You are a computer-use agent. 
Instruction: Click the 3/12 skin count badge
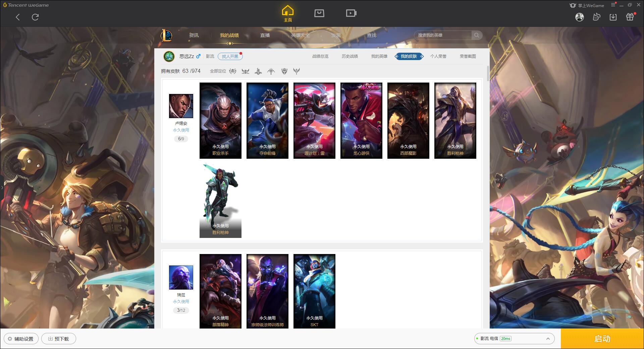(181, 310)
